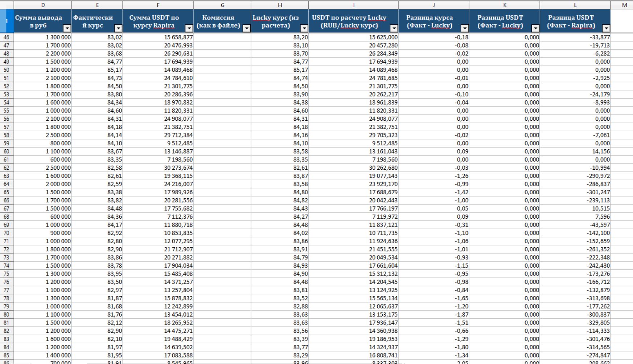This screenshot has width=633, height=364.
Task: Open filter dropdown for Фактический курс column
Action: [118, 28]
